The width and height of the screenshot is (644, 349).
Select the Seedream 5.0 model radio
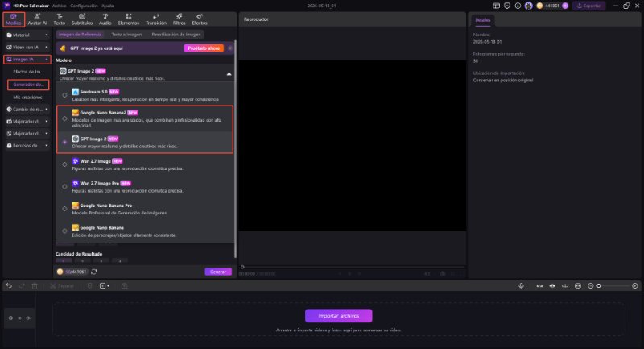(x=64, y=95)
